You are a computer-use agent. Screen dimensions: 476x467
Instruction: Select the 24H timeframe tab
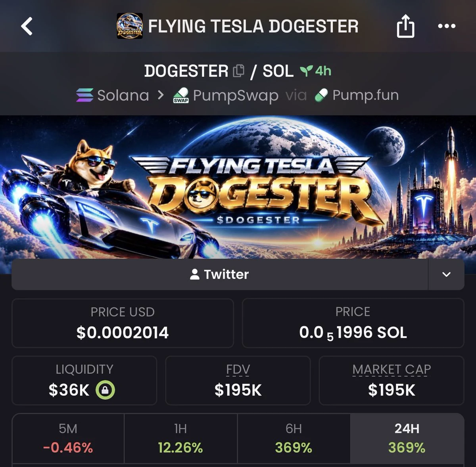coord(407,438)
